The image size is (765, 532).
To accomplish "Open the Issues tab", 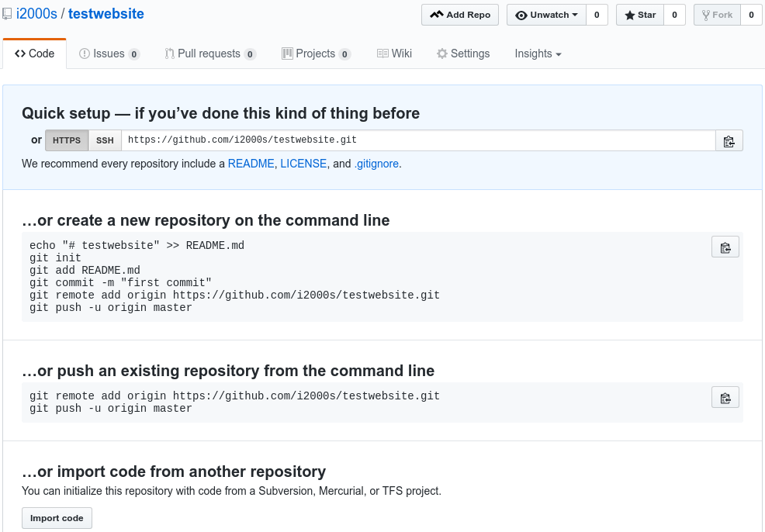I will click(x=109, y=54).
